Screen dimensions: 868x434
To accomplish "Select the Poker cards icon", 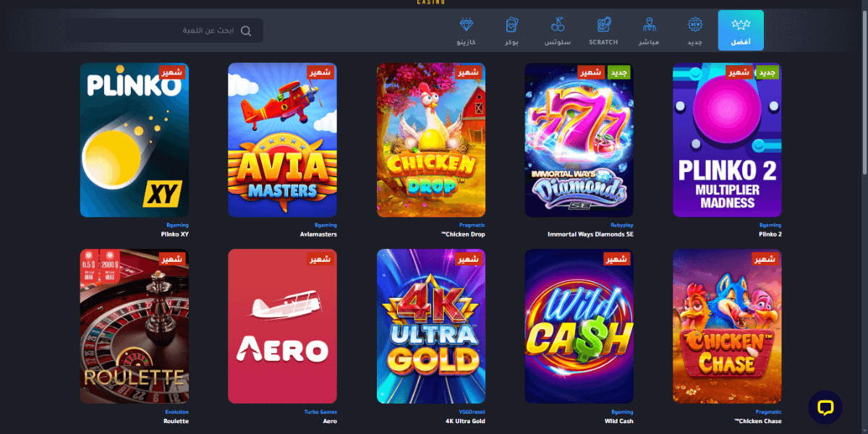I will coord(512,25).
